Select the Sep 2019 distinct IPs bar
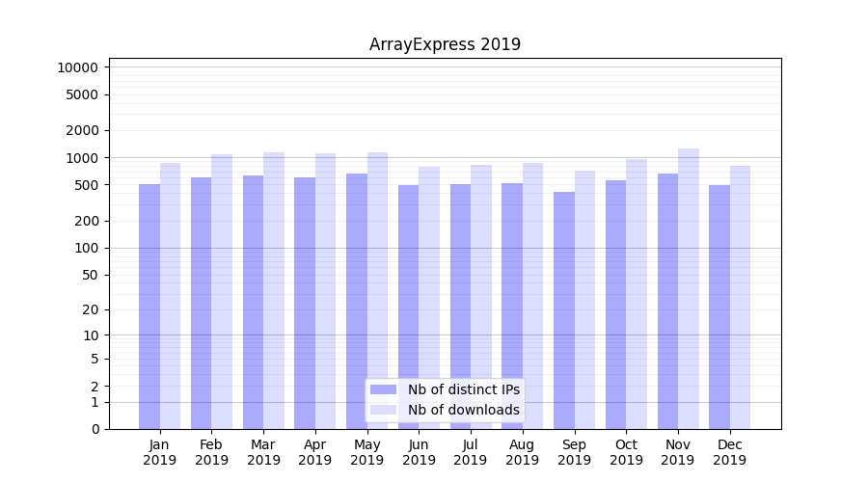 pyautogui.click(x=564, y=310)
